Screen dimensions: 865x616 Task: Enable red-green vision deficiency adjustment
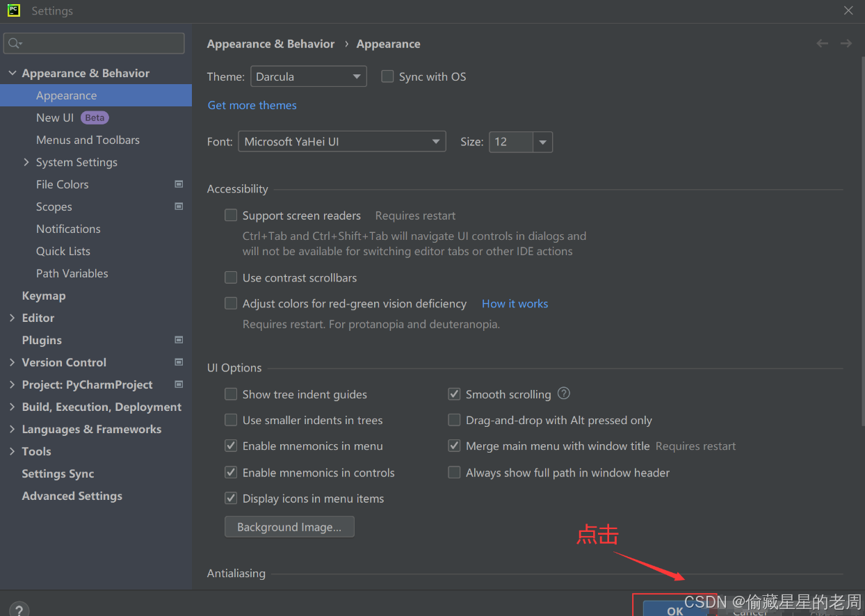click(231, 303)
